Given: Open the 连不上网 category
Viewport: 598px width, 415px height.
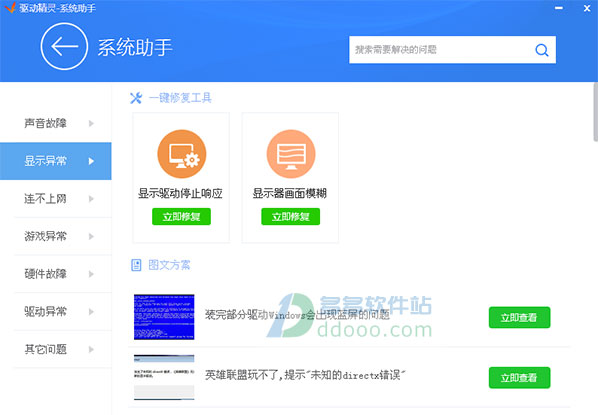Looking at the screenshot, I should [56, 199].
